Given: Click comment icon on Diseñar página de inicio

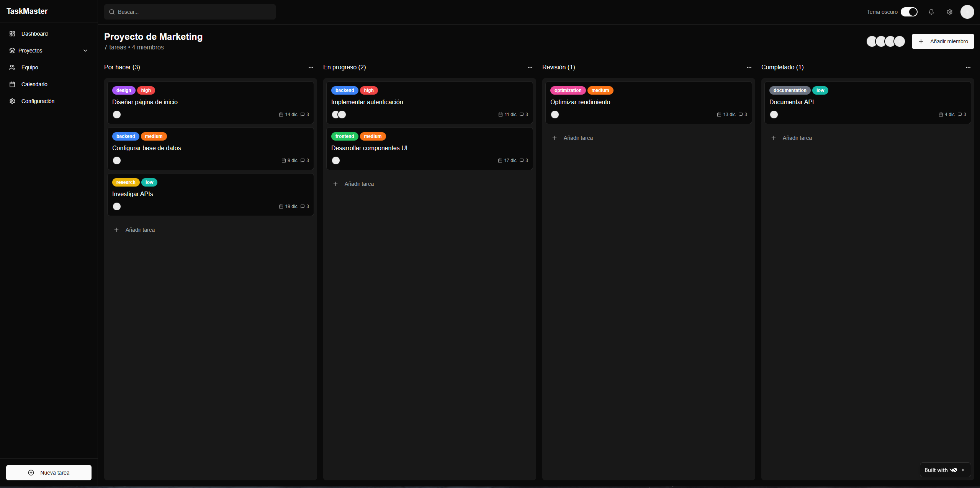Looking at the screenshot, I should pyautogui.click(x=303, y=115).
